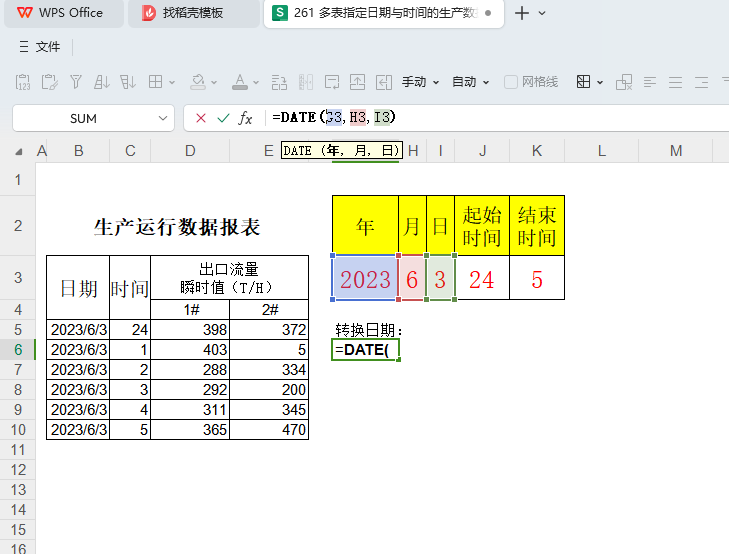729x554 pixels.
Task: Click the table borders grid icon
Action: click(155, 82)
